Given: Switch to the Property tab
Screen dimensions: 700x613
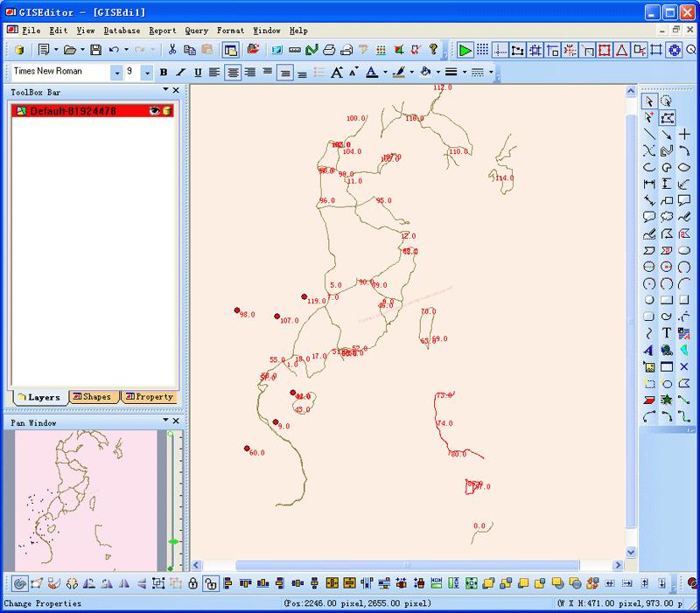Looking at the screenshot, I should click(x=149, y=397).
